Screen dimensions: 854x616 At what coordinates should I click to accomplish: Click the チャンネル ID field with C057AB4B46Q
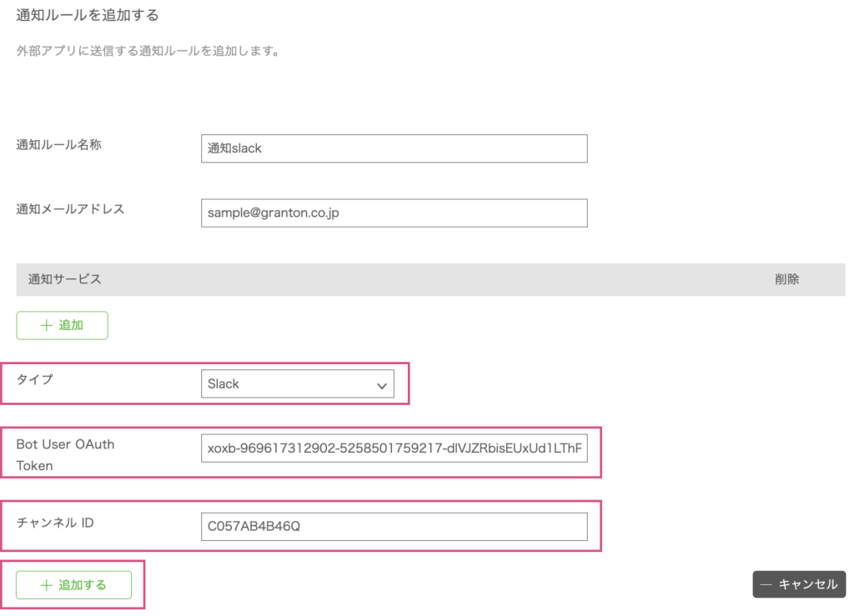pos(394,527)
